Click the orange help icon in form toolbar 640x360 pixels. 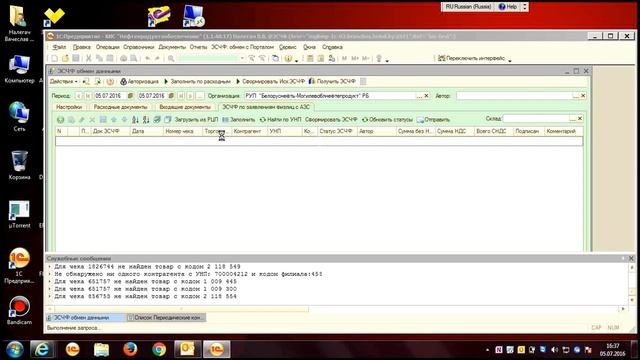pyautogui.click(x=110, y=82)
